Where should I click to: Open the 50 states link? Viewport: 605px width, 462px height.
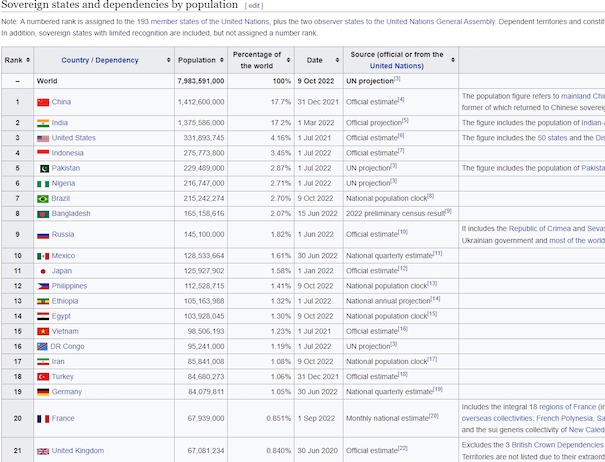click(x=552, y=138)
